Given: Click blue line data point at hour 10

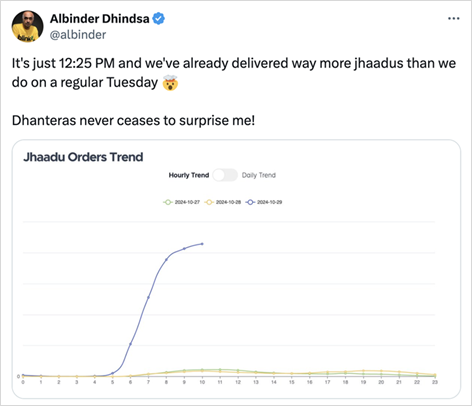Looking at the screenshot, I should pos(202,244).
